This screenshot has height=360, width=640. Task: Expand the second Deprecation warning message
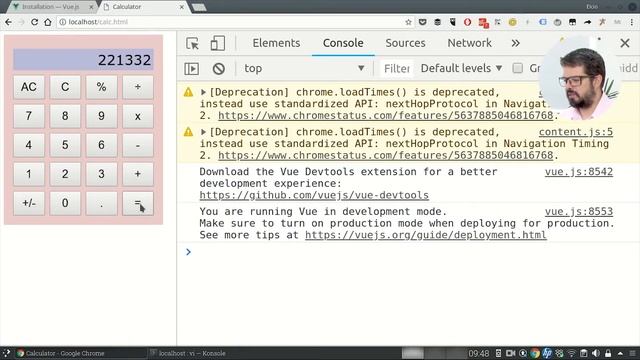(x=203, y=132)
